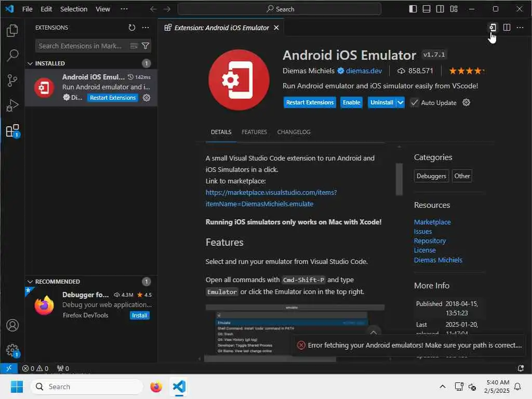Open the File menu
The width and height of the screenshot is (532, 399).
[x=27, y=9]
